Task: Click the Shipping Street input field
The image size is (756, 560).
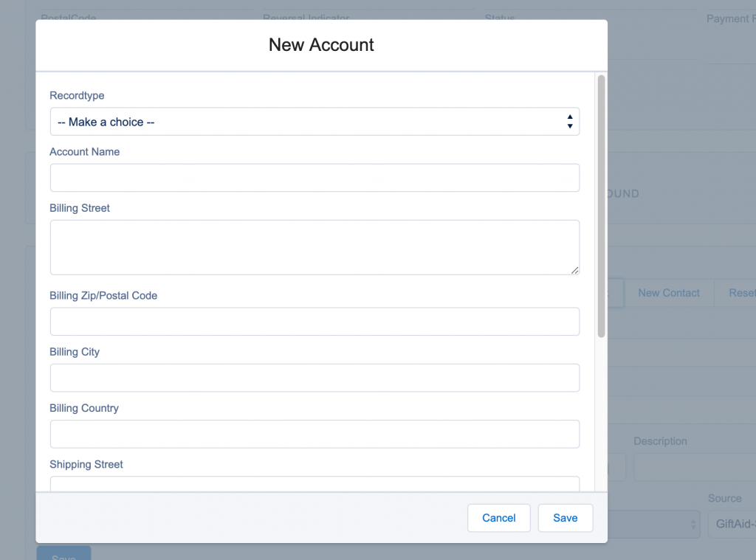Action: (x=315, y=483)
